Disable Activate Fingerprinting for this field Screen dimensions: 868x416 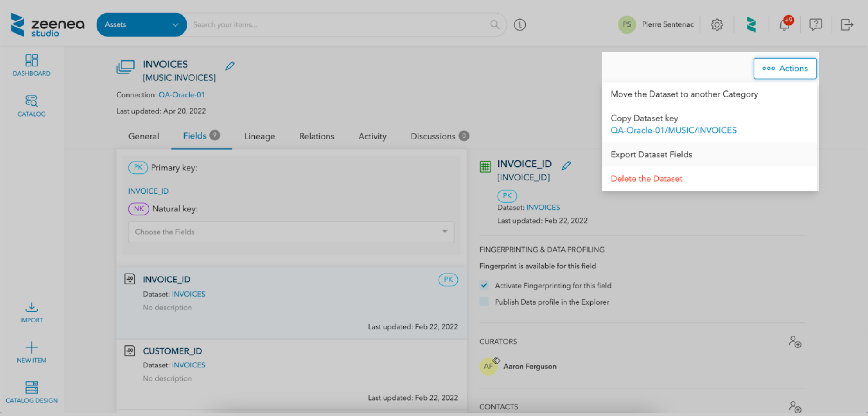[484, 286]
